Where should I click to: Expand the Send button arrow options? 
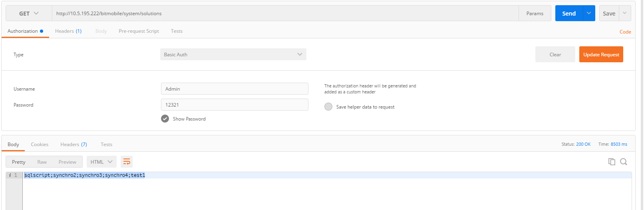point(588,14)
